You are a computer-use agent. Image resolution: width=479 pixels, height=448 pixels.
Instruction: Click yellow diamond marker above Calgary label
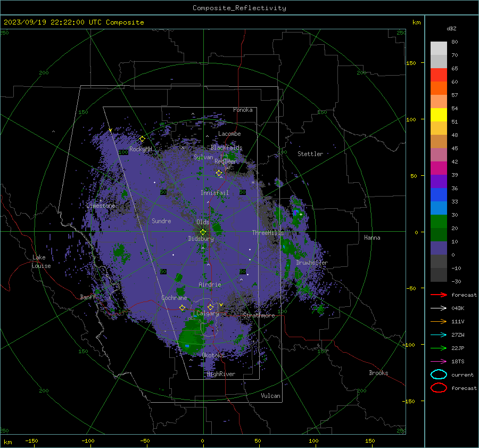point(210,307)
